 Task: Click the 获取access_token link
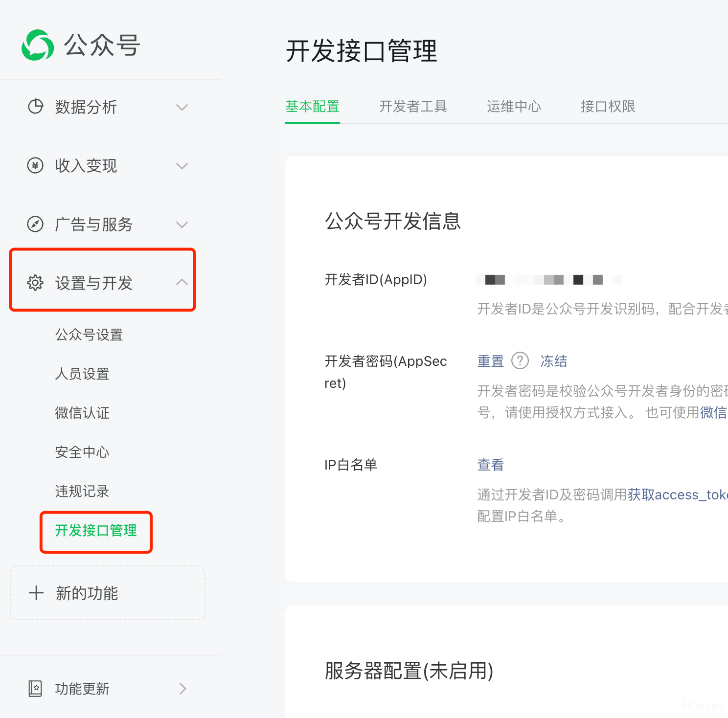[x=678, y=494]
